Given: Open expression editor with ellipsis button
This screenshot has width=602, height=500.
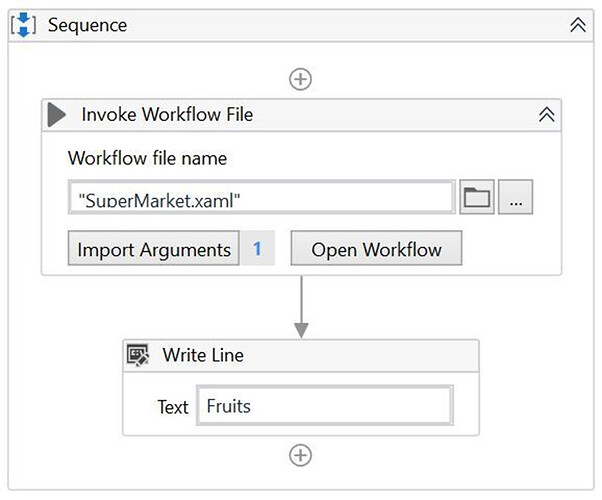Looking at the screenshot, I should [x=516, y=197].
